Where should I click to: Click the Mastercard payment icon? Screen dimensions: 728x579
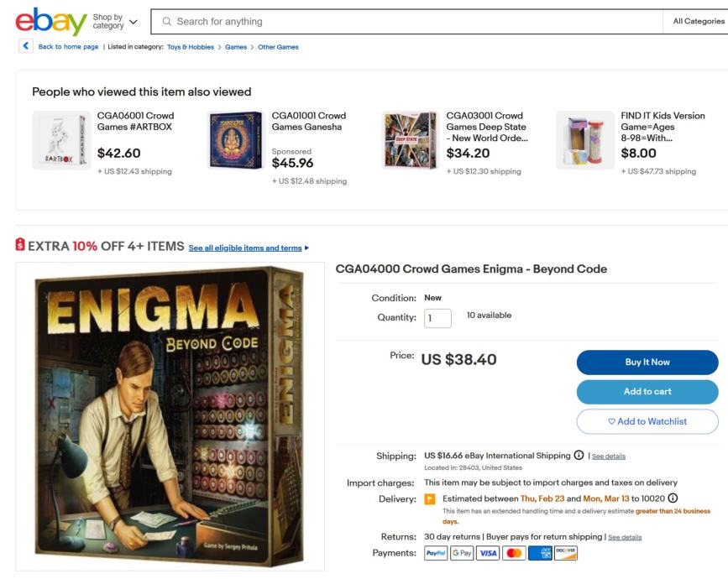(x=515, y=554)
